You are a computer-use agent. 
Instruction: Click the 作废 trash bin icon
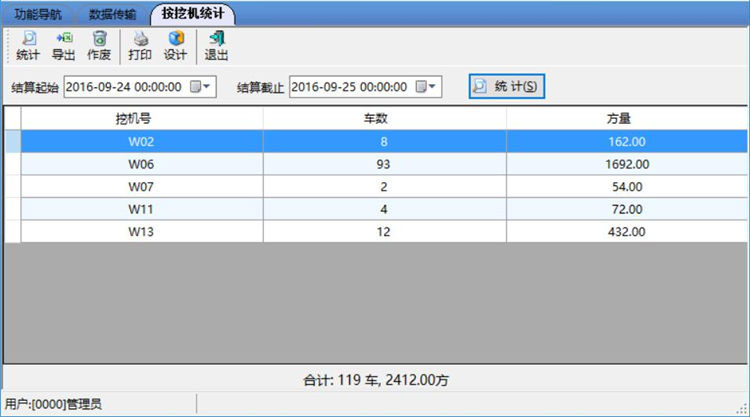coord(99,46)
